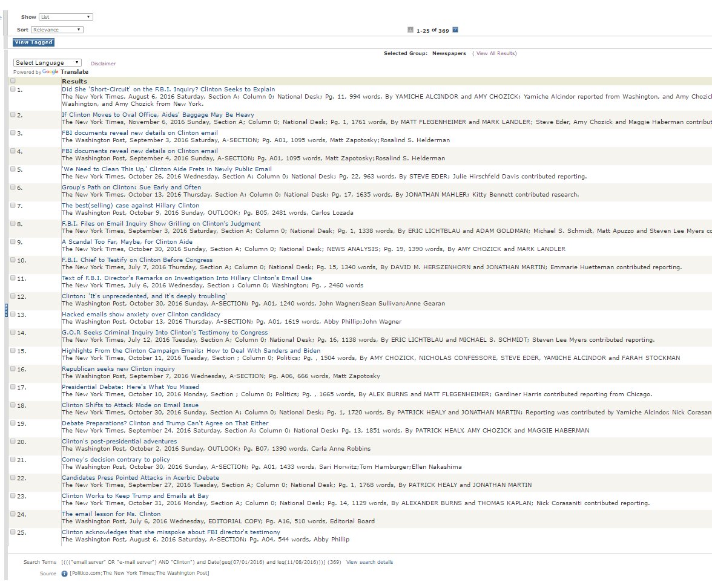Open 'We Need to Clean This Up' article

166,169
